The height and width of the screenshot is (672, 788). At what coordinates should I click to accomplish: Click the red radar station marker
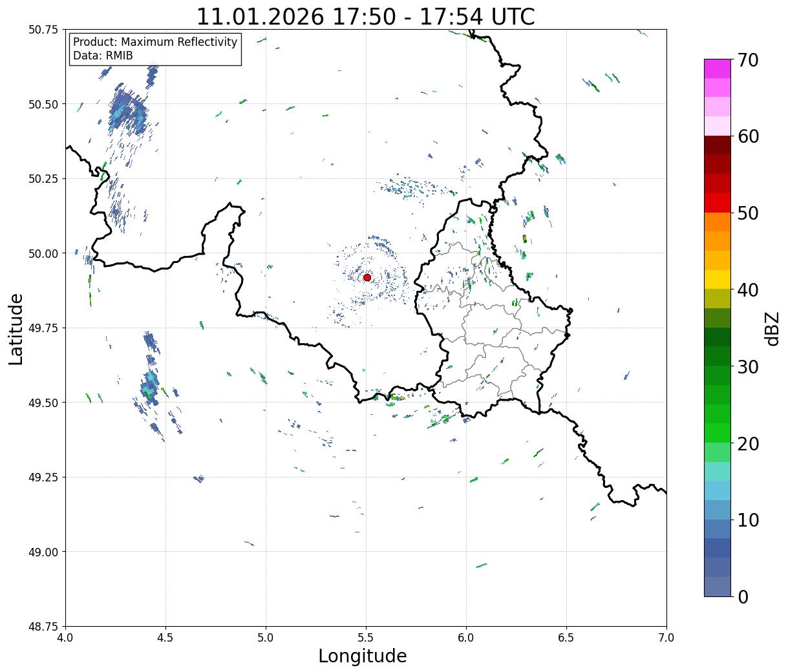click(367, 277)
